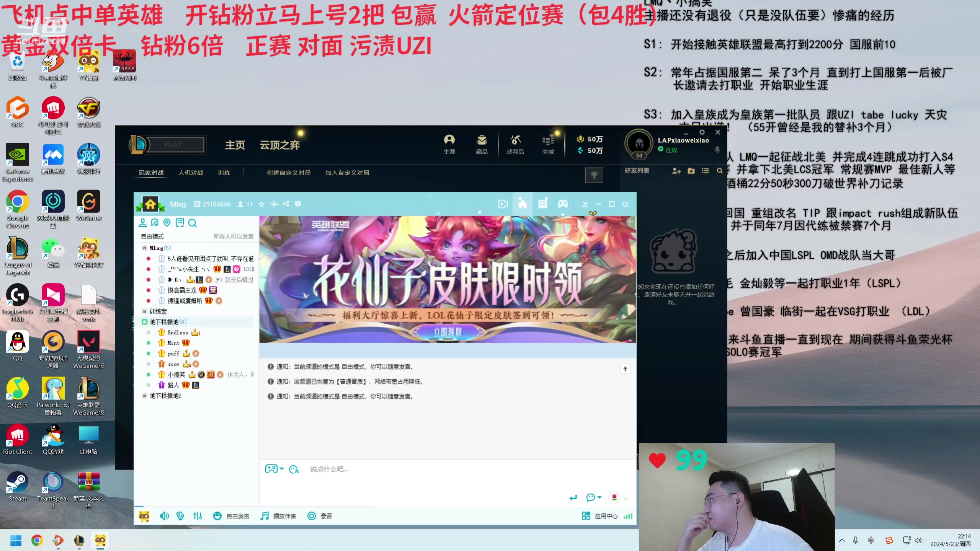Open the gamepad icon in the YY header

(563, 204)
